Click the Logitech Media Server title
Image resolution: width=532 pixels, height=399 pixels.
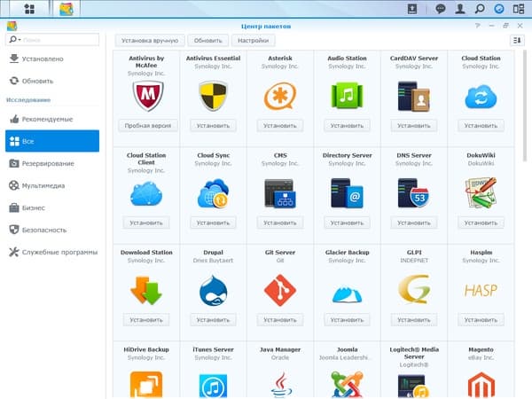click(414, 353)
